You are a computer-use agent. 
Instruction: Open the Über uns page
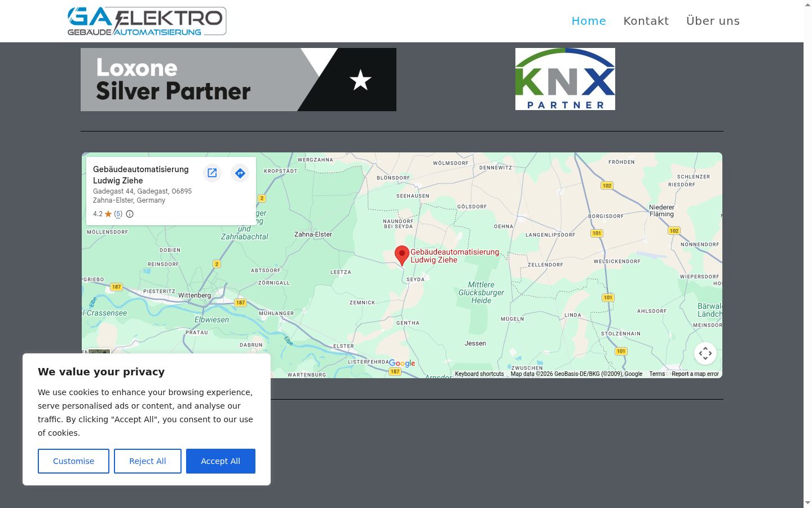(713, 21)
